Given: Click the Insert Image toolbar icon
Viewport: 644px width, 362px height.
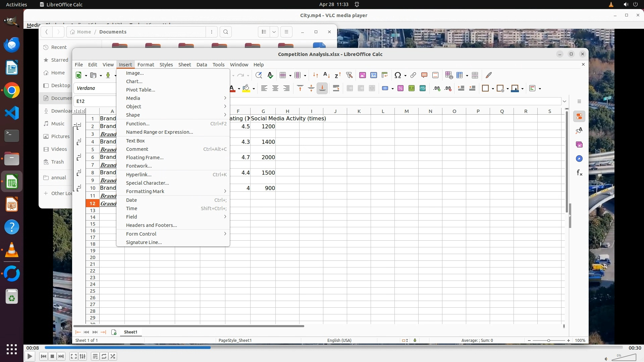Looking at the screenshot, I should coord(362,75).
